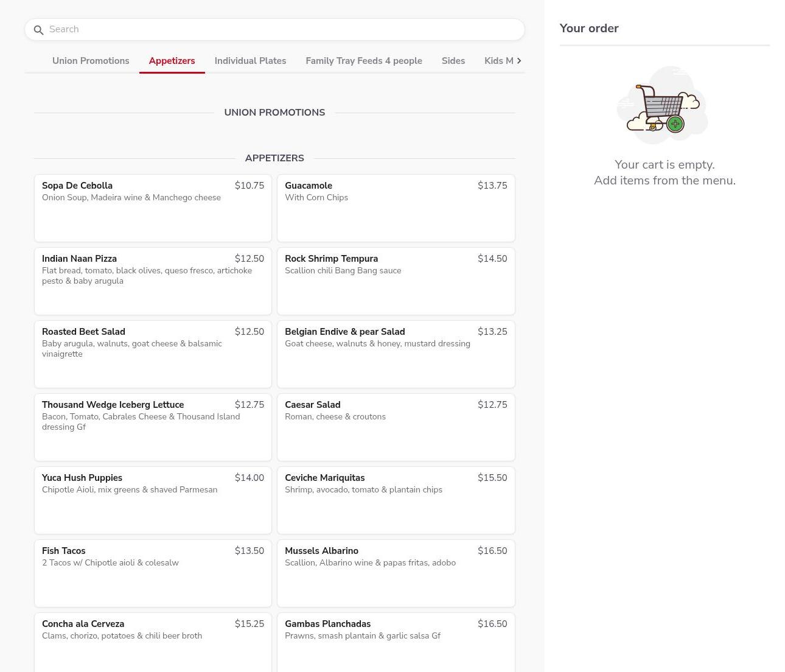Select Ceviche Mariquitas item
Screen dimensions: 785x672
(x=396, y=500)
